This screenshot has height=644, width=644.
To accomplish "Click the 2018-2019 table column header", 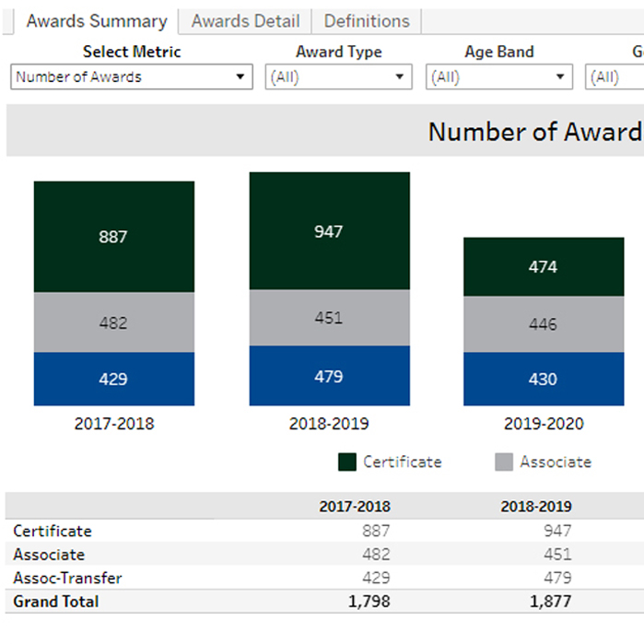I will pyautogui.click(x=536, y=507).
